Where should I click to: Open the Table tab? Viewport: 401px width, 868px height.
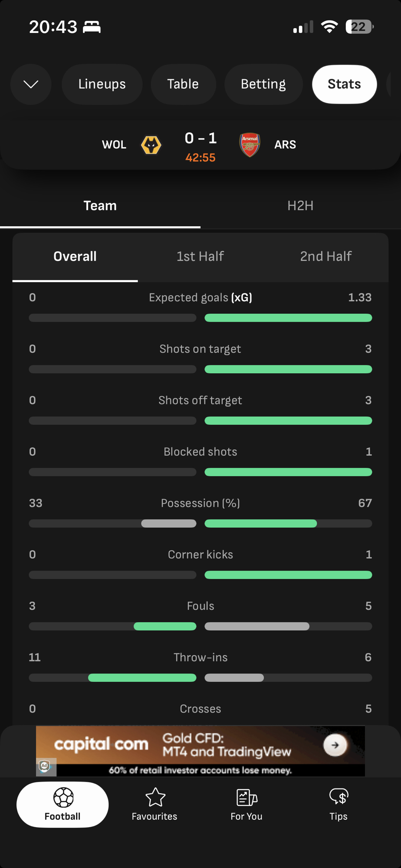tap(183, 84)
